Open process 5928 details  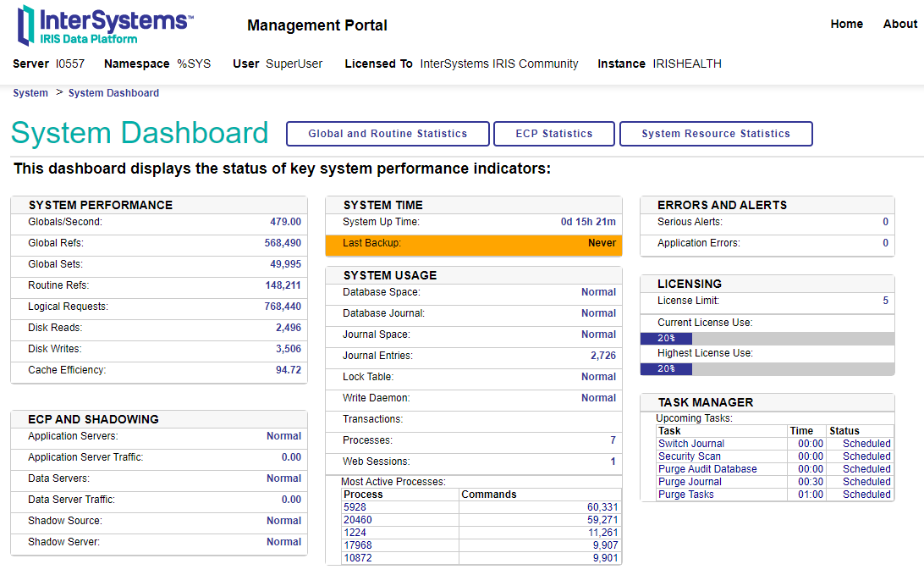coord(355,507)
